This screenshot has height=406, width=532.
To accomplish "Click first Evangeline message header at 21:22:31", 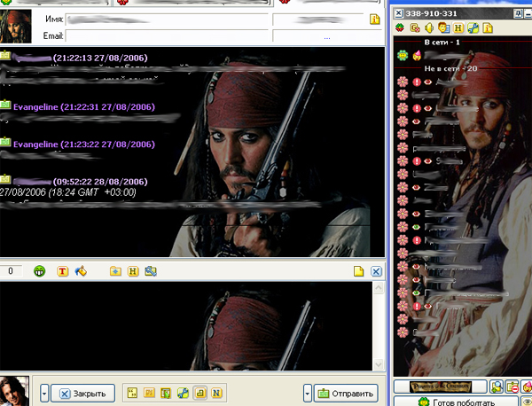I will click(x=84, y=107).
